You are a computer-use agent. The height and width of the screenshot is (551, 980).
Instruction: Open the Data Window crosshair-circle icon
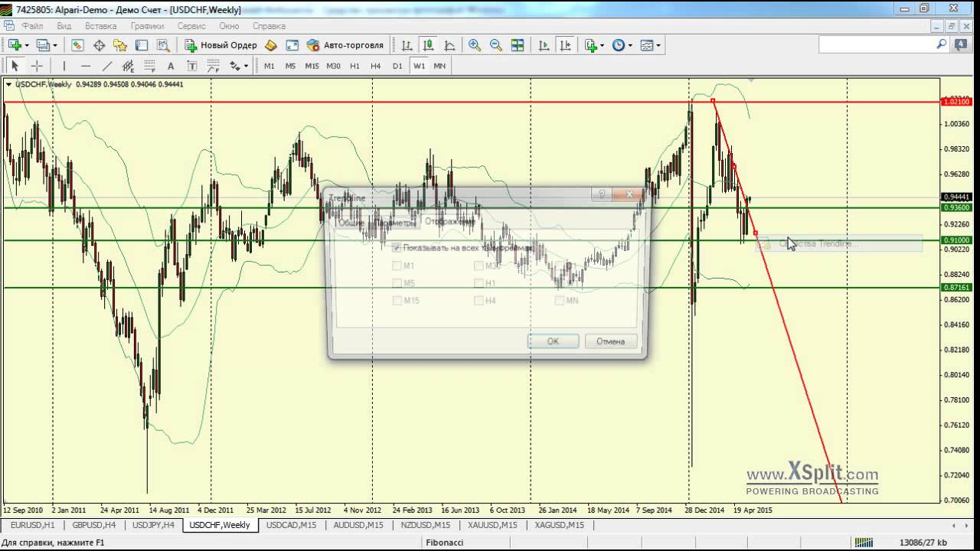[x=99, y=45]
